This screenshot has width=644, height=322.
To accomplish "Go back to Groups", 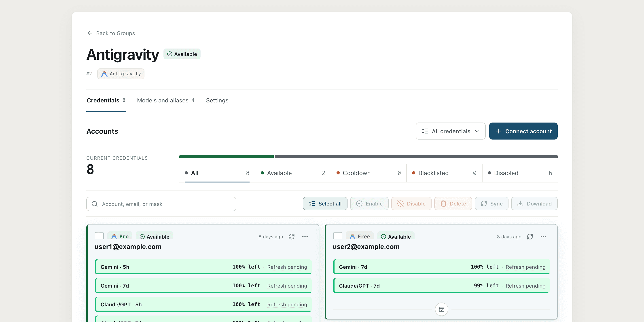I will [111, 33].
